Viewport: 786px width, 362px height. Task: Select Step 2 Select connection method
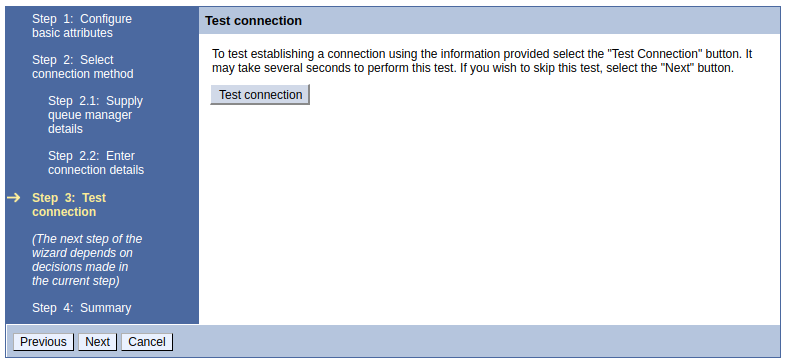[83, 67]
